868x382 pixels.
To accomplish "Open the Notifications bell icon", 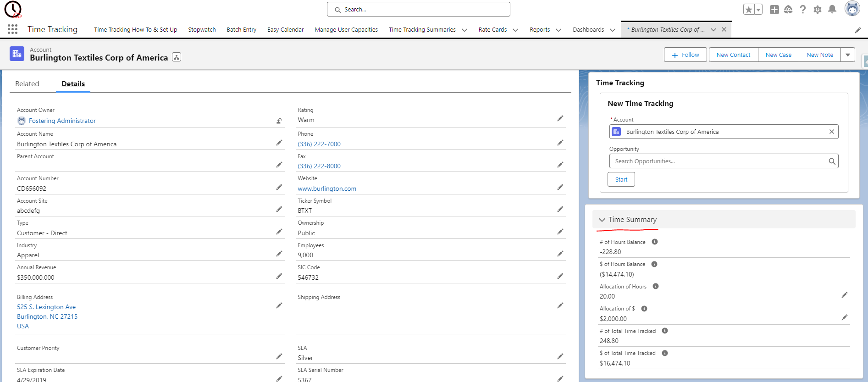I will (832, 10).
